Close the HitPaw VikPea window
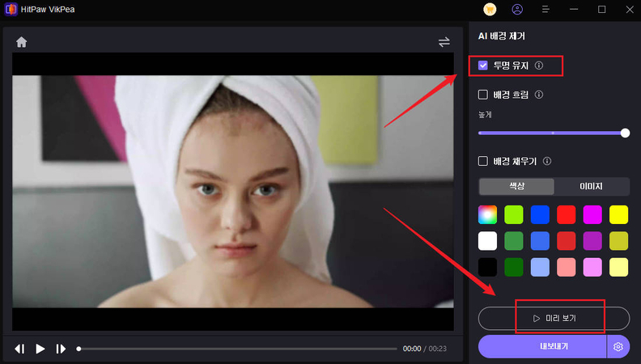 click(x=630, y=10)
